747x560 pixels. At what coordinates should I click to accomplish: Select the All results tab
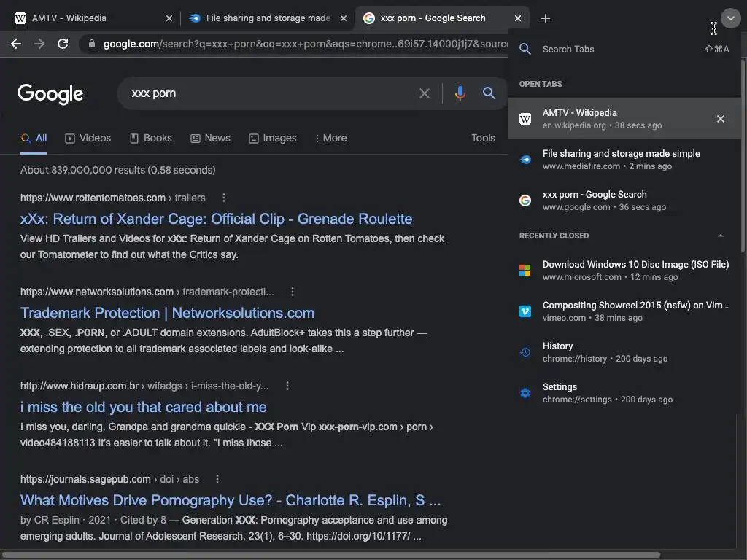[34, 138]
